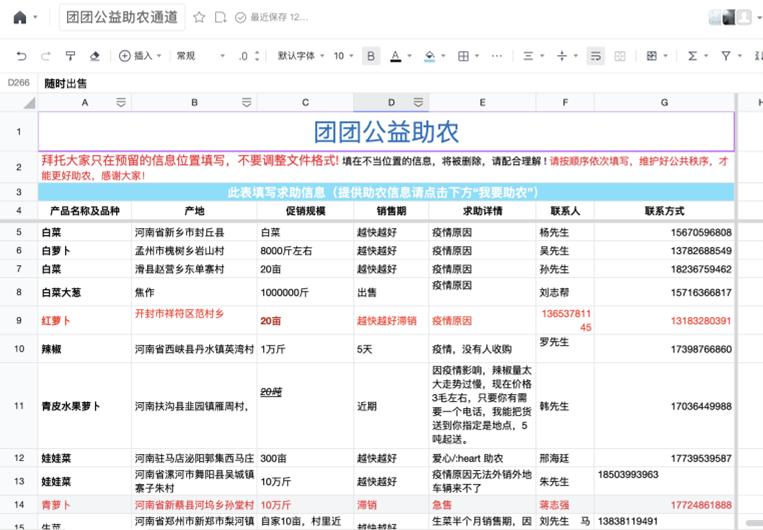Open the fill color bucket swatch
The image size is (763, 530).
point(429,56)
